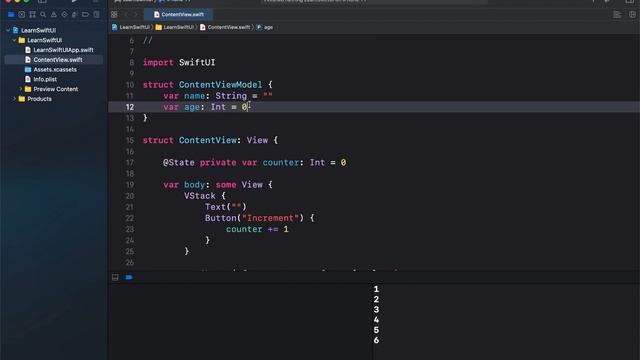Viewport: 640px width, 360px height.
Task: Click line number 23 in gutter
Action: point(130,229)
